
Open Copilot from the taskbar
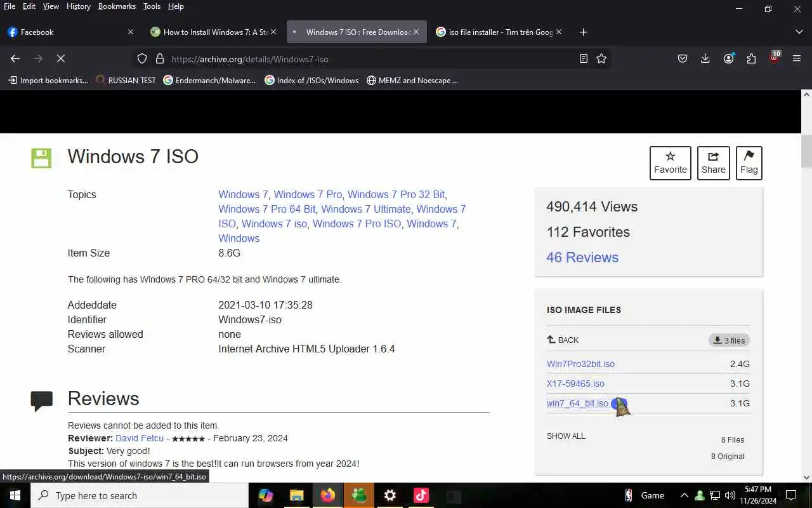[x=266, y=495]
